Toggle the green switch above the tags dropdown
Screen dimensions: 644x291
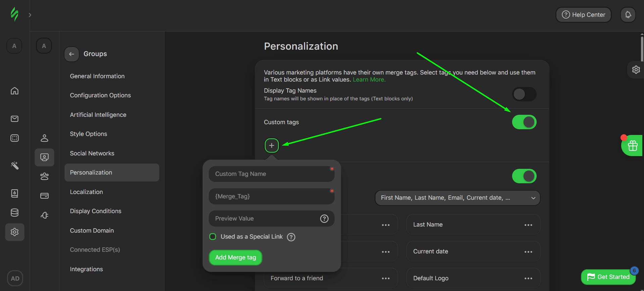(524, 176)
